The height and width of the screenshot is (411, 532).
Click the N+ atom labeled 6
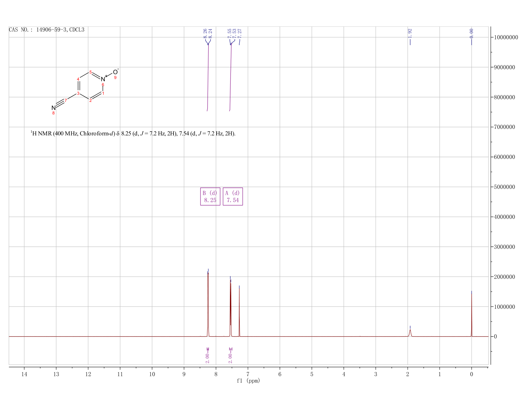[x=103, y=79]
